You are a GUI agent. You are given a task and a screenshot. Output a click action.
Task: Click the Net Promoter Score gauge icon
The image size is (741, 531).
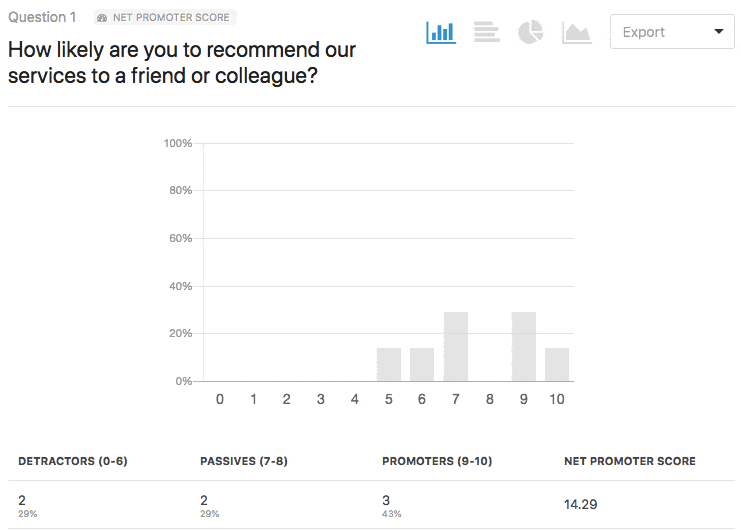tap(102, 18)
